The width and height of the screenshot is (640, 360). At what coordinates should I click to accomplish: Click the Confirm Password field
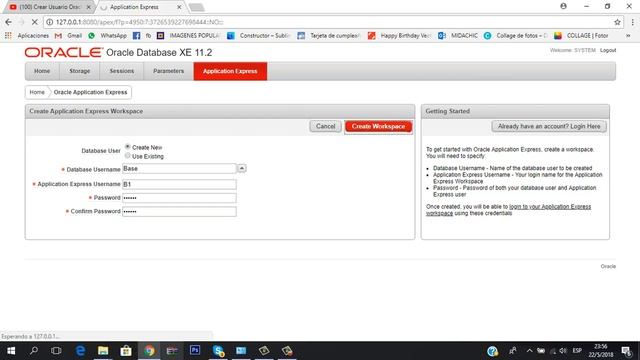coord(179,211)
